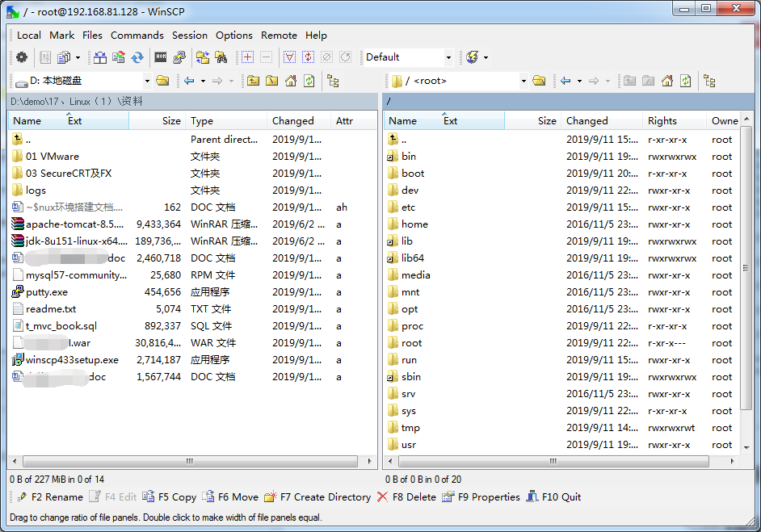The height and width of the screenshot is (532, 761).
Task: Show local directory tree icon
Action: pos(333,81)
